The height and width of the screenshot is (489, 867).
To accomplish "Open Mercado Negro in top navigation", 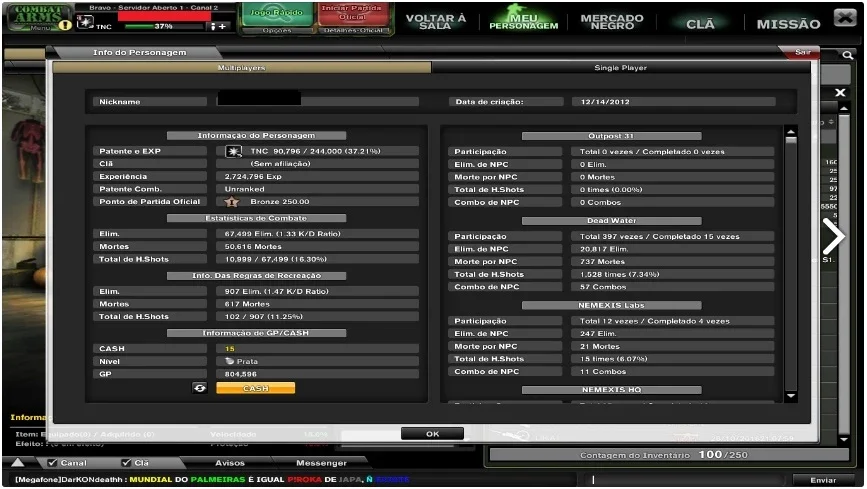I will [x=612, y=22].
